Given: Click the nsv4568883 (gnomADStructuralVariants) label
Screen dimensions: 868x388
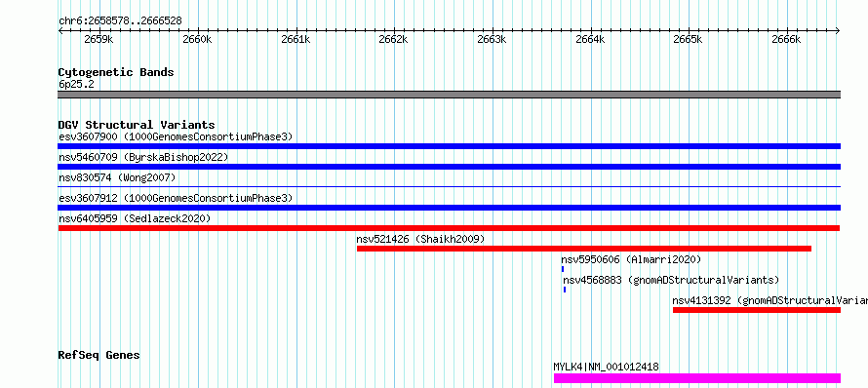Looking at the screenshot, I should tap(671, 280).
